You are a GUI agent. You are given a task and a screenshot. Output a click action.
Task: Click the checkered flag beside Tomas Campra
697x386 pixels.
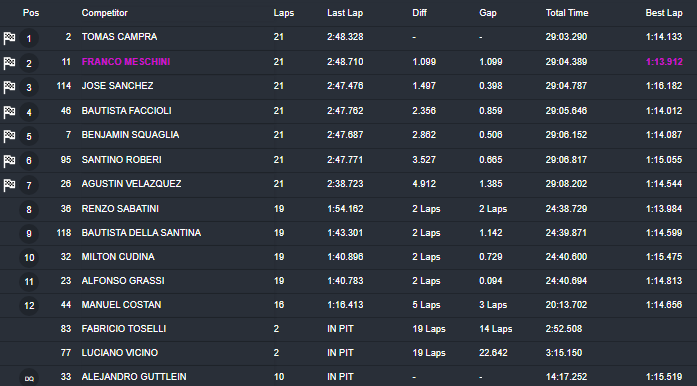point(9,38)
